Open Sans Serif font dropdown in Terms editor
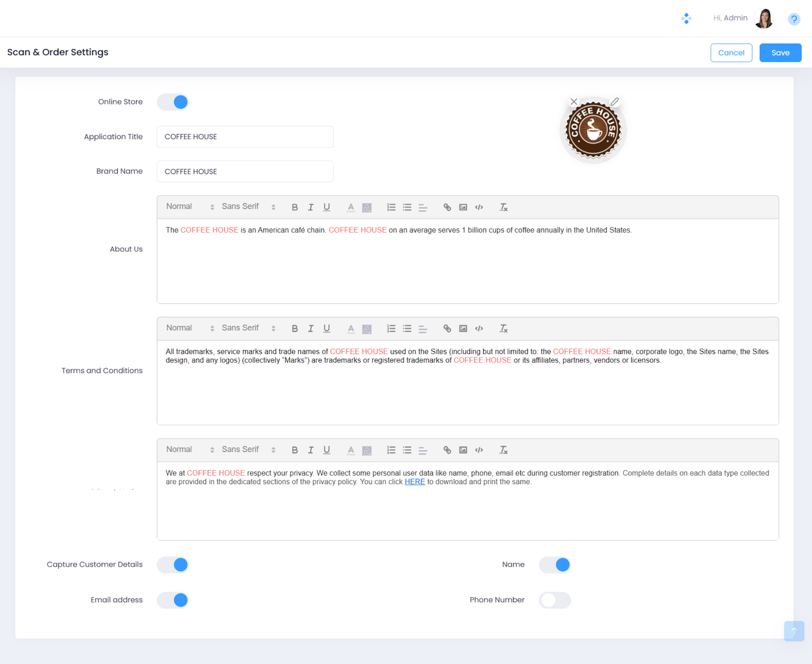 click(x=248, y=328)
